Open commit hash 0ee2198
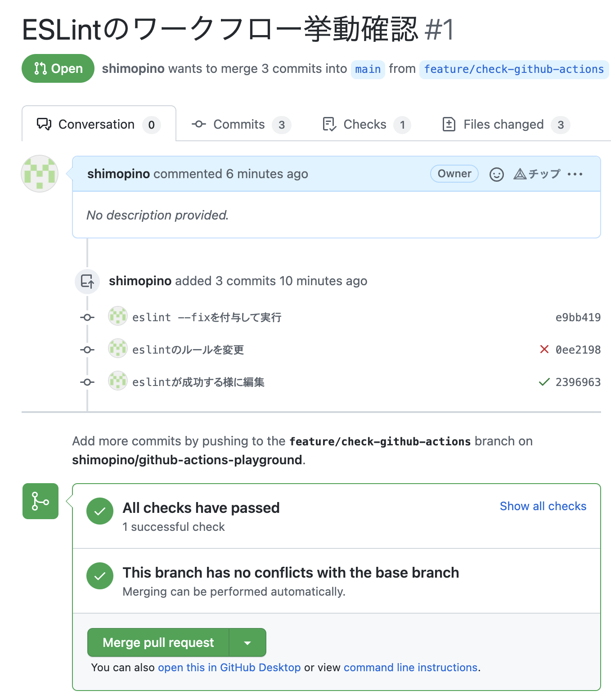611x700 pixels. pos(578,350)
